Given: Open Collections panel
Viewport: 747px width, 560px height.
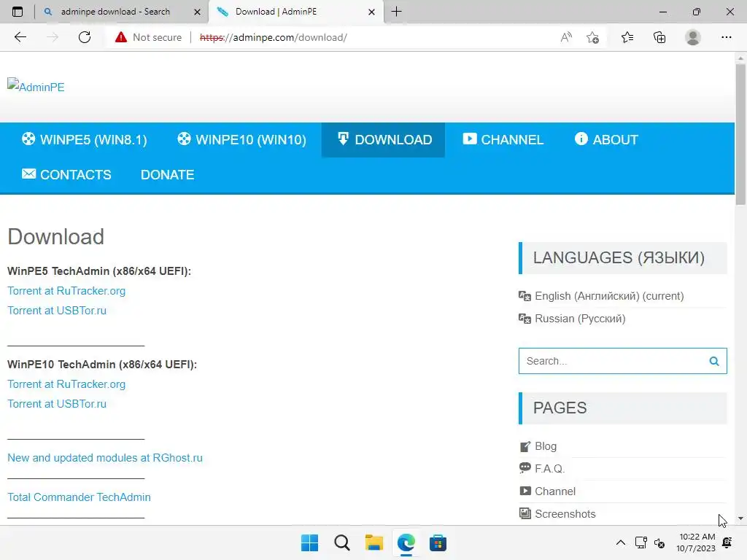Looking at the screenshot, I should [x=659, y=37].
